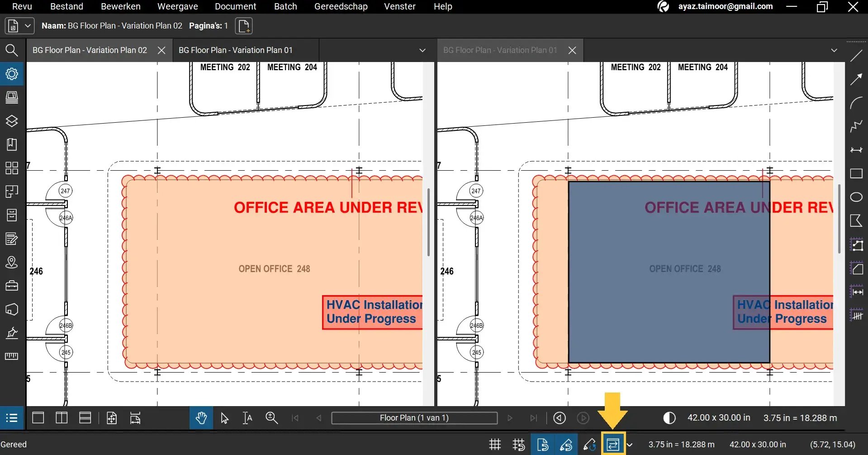The image size is (868, 455).
Task: Activate the Select arrow tool
Action: (224, 418)
